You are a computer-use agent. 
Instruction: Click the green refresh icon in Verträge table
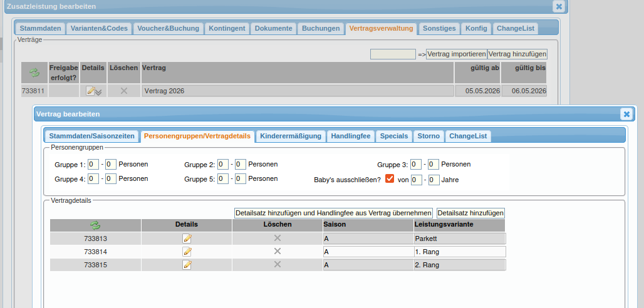tap(34, 73)
